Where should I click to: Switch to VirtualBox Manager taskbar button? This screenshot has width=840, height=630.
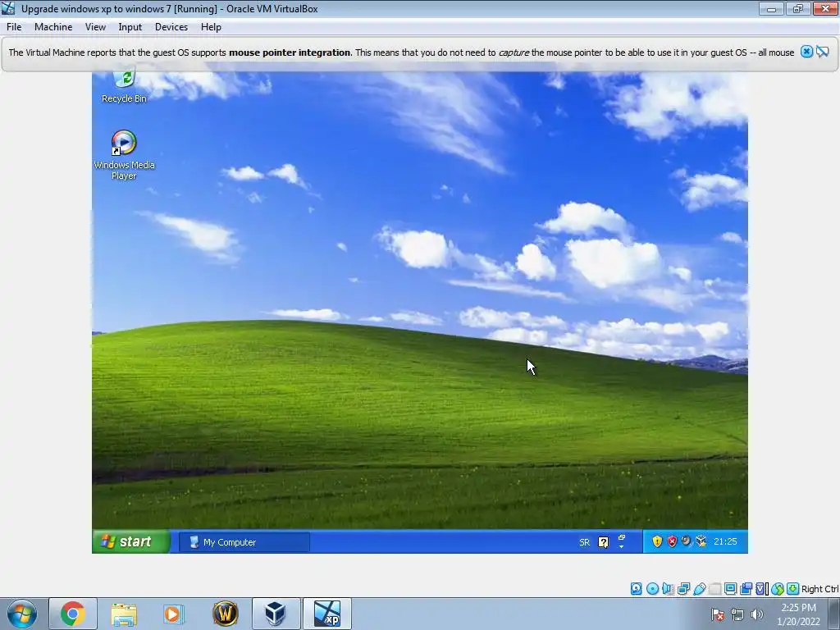click(x=276, y=614)
